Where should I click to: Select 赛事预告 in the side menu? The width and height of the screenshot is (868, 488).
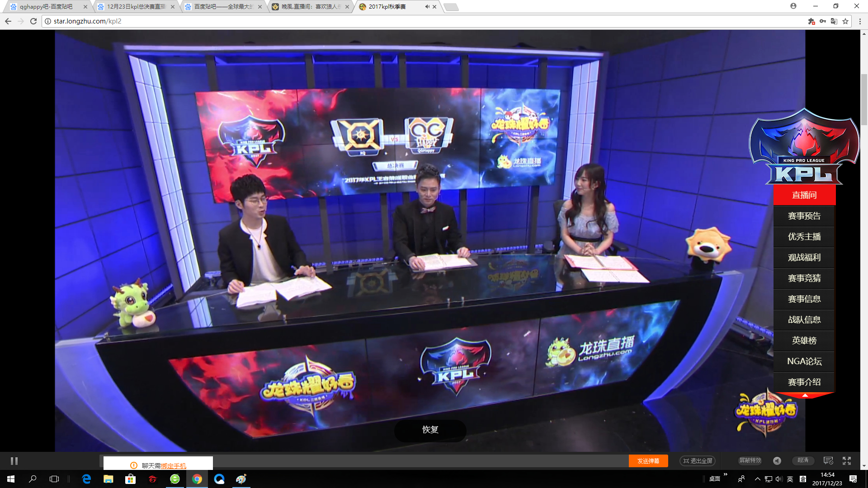point(804,216)
